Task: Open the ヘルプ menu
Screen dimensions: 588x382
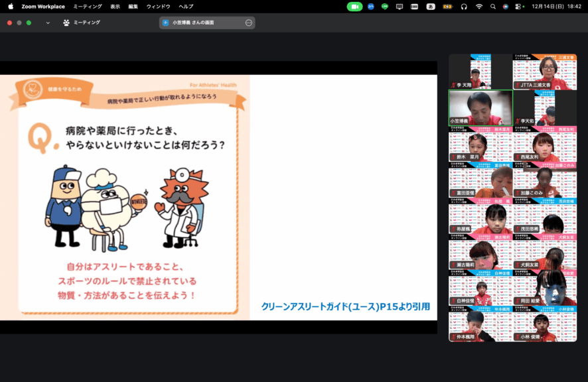Action: click(186, 7)
